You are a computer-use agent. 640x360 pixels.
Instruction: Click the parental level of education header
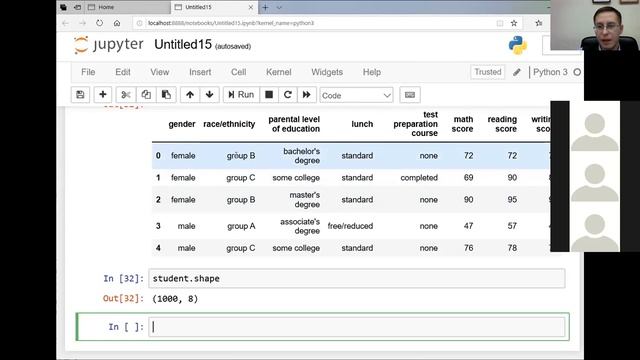click(x=294, y=124)
